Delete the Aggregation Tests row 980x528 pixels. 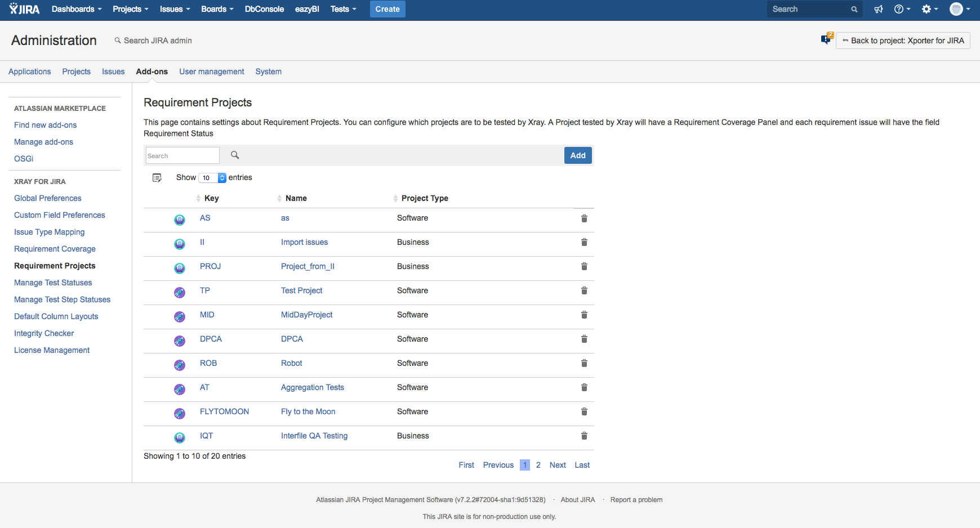click(584, 387)
